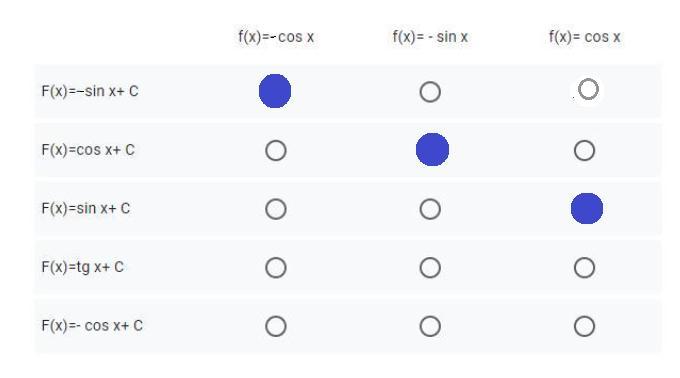
Task: Click the f(x)= cos x column header
Action: tap(585, 37)
